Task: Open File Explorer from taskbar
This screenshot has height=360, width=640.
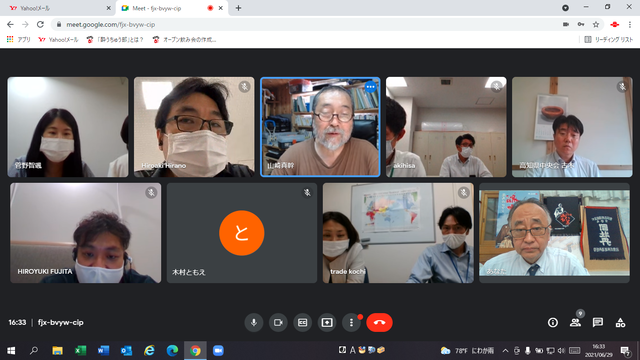Action: point(57,351)
